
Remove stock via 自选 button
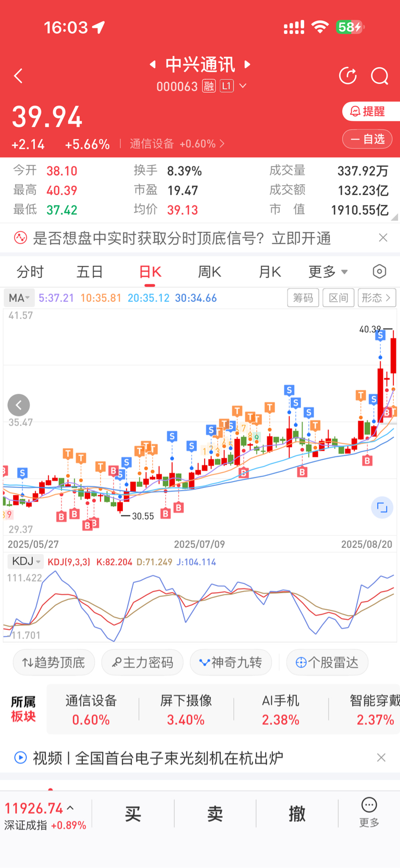tap(367, 139)
